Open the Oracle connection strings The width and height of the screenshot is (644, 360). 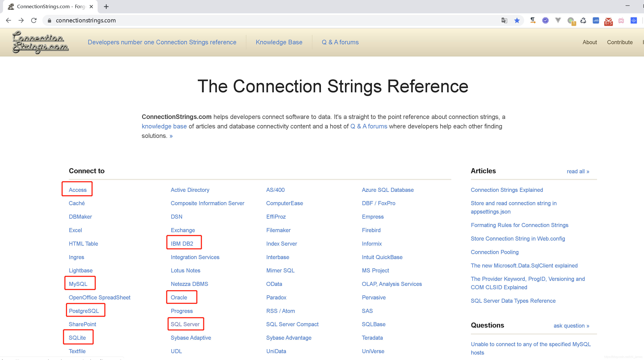179,297
